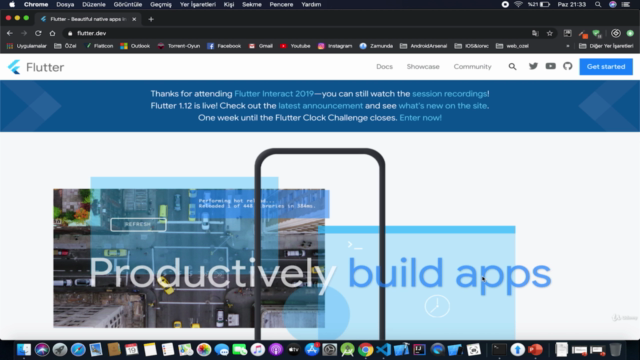Click the browser home icon

click(52, 33)
